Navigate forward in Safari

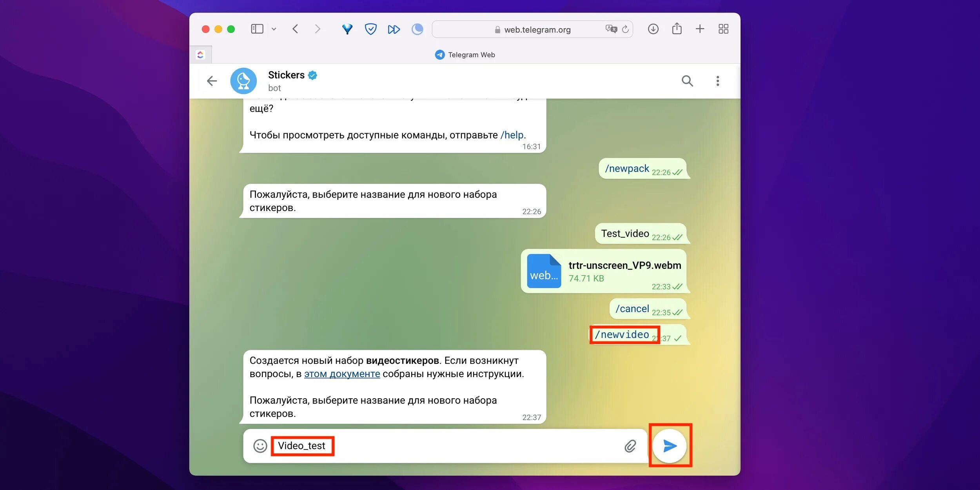pos(318,29)
